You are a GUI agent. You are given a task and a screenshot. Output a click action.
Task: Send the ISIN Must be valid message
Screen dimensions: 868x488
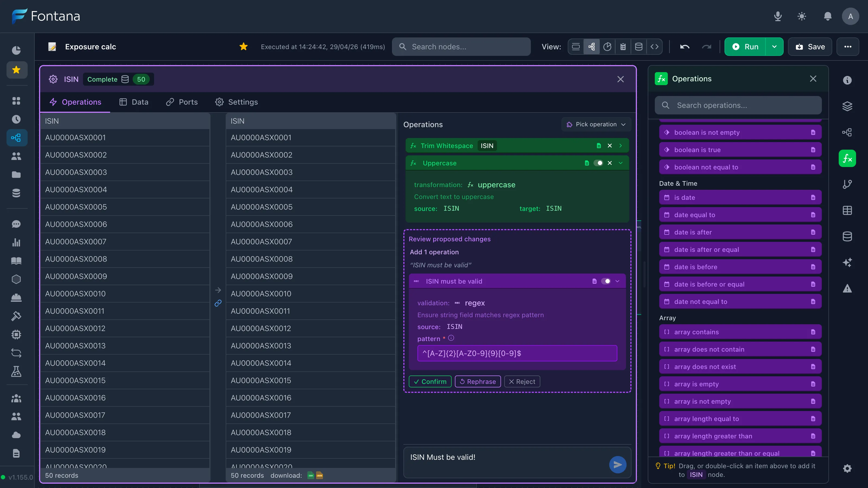618,465
